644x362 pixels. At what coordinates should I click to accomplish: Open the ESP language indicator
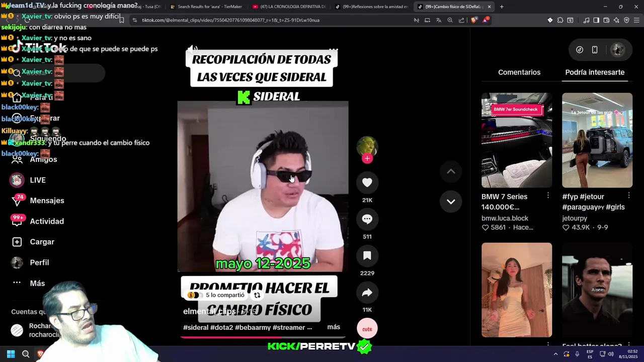pyautogui.click(x=590, y=354)
